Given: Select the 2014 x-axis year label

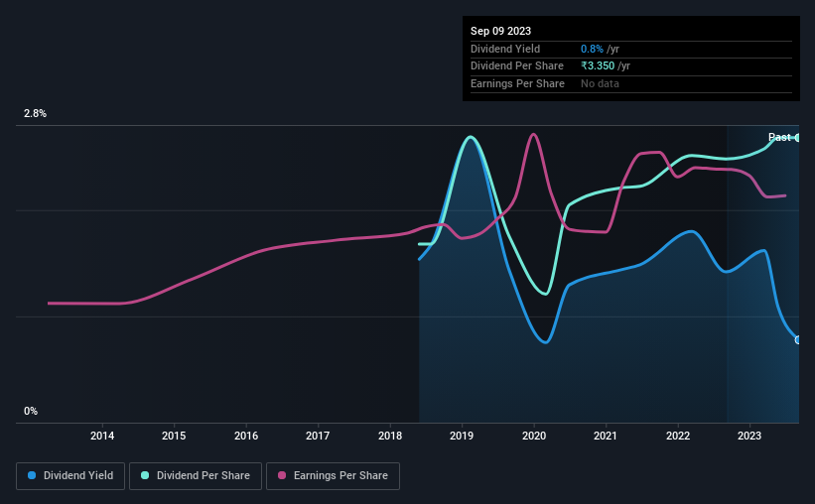Looking at the screenshot, I should point(102,436).
